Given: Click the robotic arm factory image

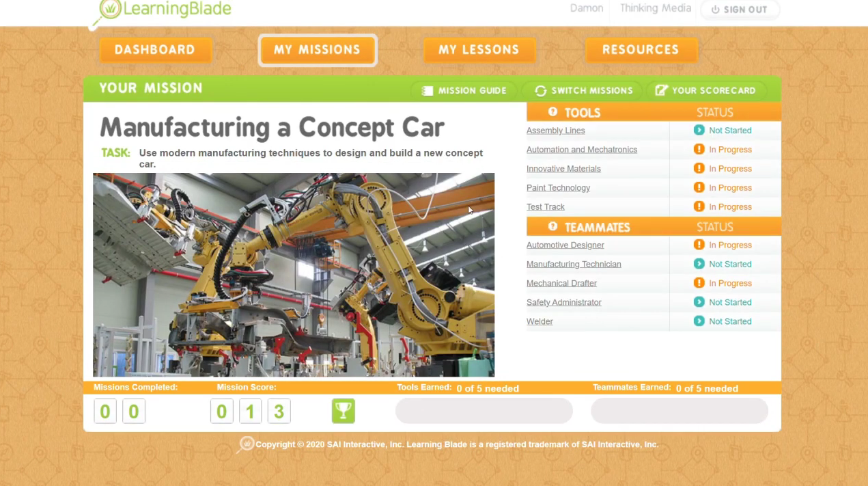Looking at the screenshot, I should 294,275.
